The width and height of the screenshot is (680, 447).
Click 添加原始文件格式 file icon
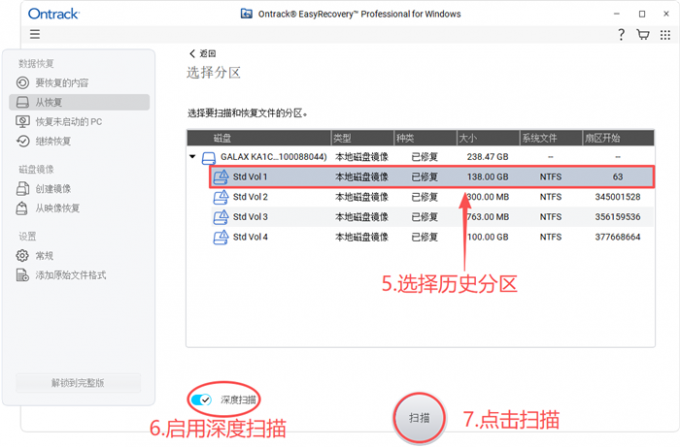pyautogui.click(x=22, y=275)
